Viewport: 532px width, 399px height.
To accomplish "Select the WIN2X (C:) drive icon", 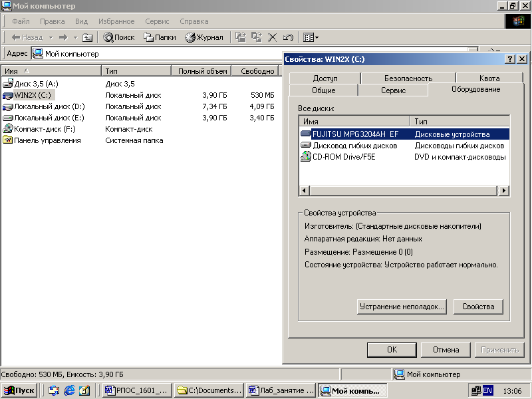I will 8,95.
